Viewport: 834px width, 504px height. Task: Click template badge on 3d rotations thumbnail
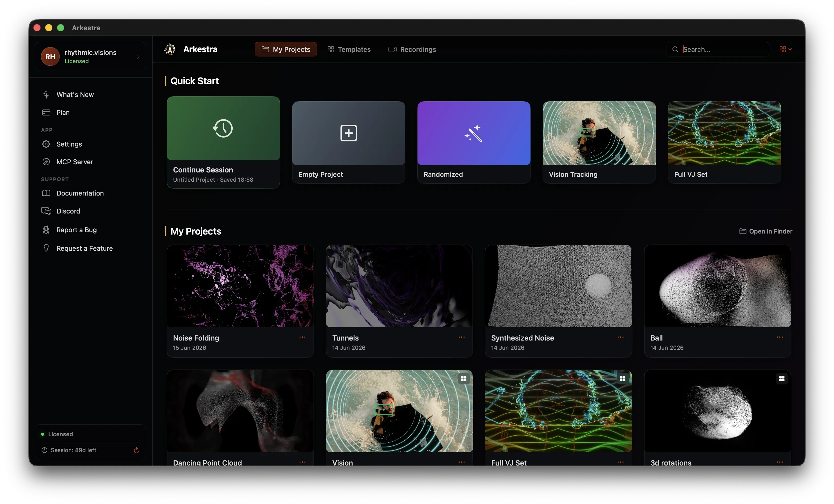click(x=782, y=379)
